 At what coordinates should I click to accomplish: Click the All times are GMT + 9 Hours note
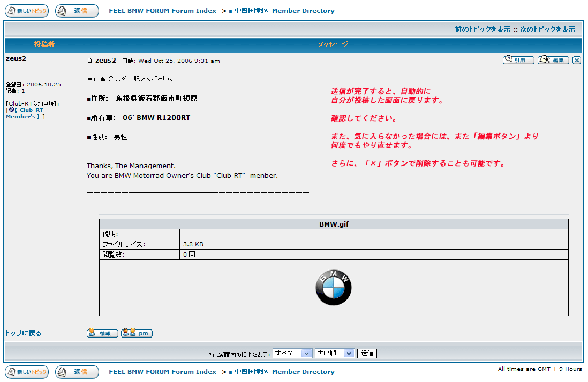point(540,369)
